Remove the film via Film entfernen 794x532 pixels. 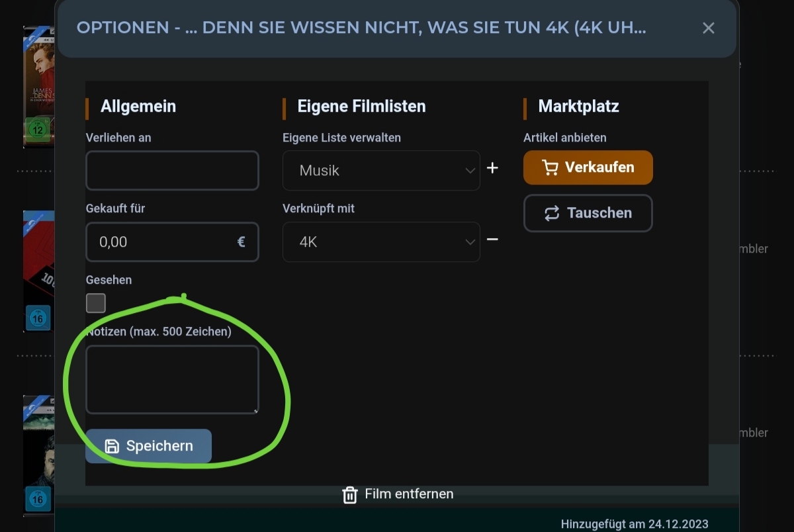click(x=398, y=494)
